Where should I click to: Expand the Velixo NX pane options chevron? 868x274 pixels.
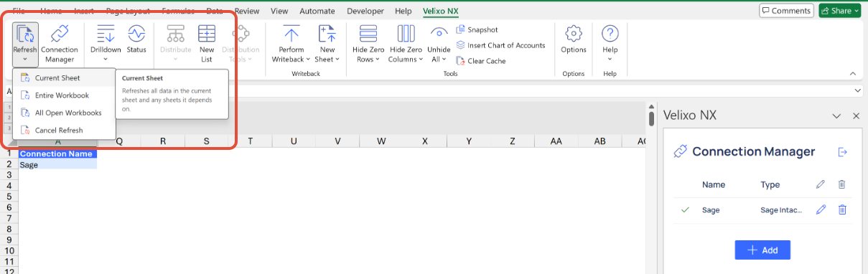coord(836,115)
